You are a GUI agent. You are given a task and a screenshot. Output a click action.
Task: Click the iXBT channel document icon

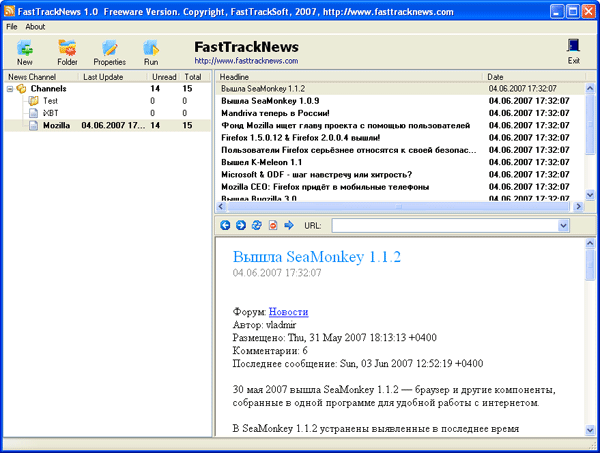tap(34, 113)
